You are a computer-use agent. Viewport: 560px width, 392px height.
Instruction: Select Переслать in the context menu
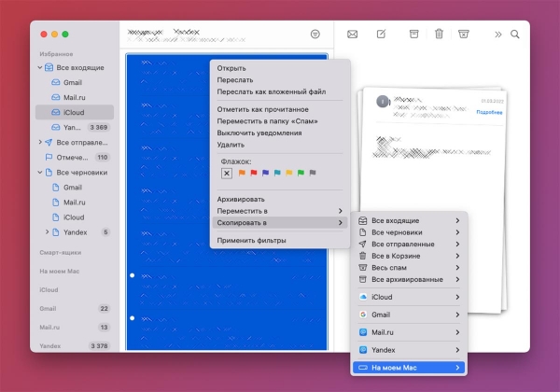point(235,80)
